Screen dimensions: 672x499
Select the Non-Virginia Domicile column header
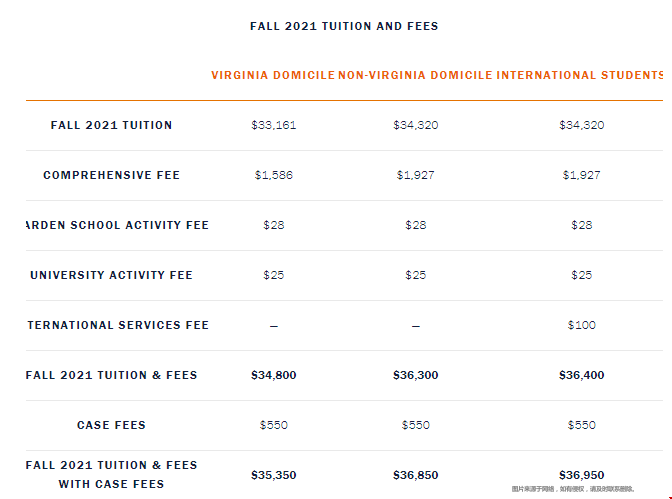click(415, 75)
